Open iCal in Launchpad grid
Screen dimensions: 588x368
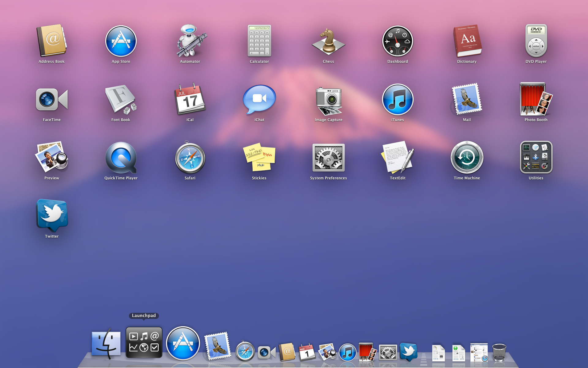coord(190,99)
